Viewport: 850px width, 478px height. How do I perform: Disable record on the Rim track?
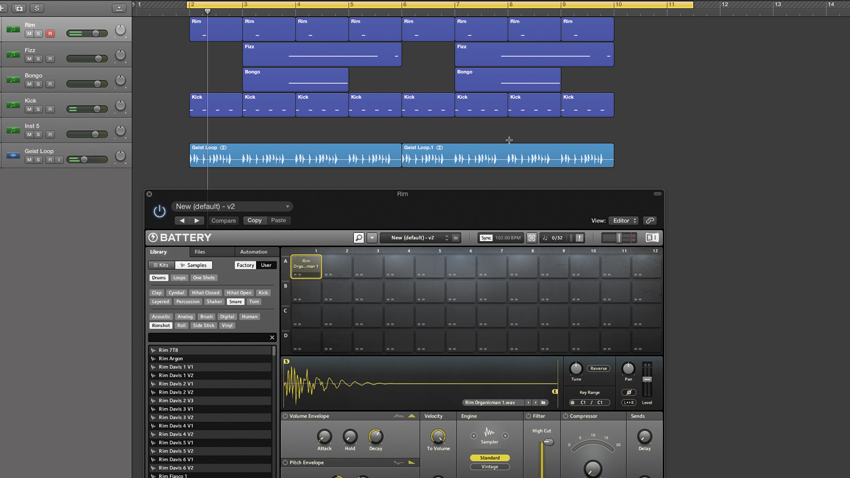coord(50,34)
